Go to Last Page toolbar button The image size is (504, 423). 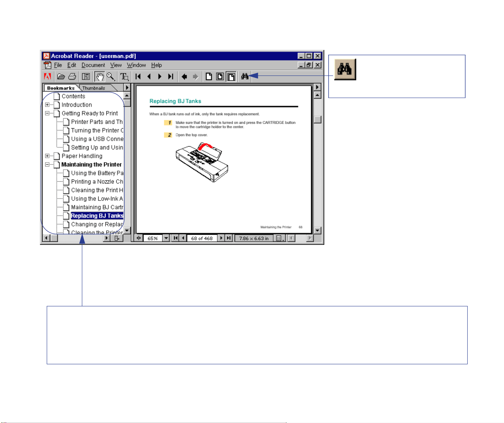point(171,76)
